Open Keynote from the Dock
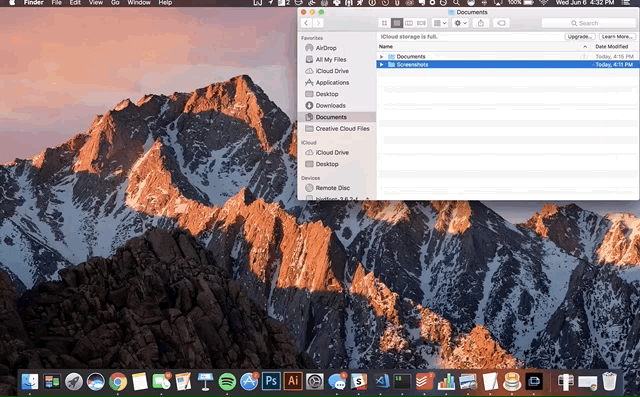This screenshot has height=397, width=640. tap(205, 382)
